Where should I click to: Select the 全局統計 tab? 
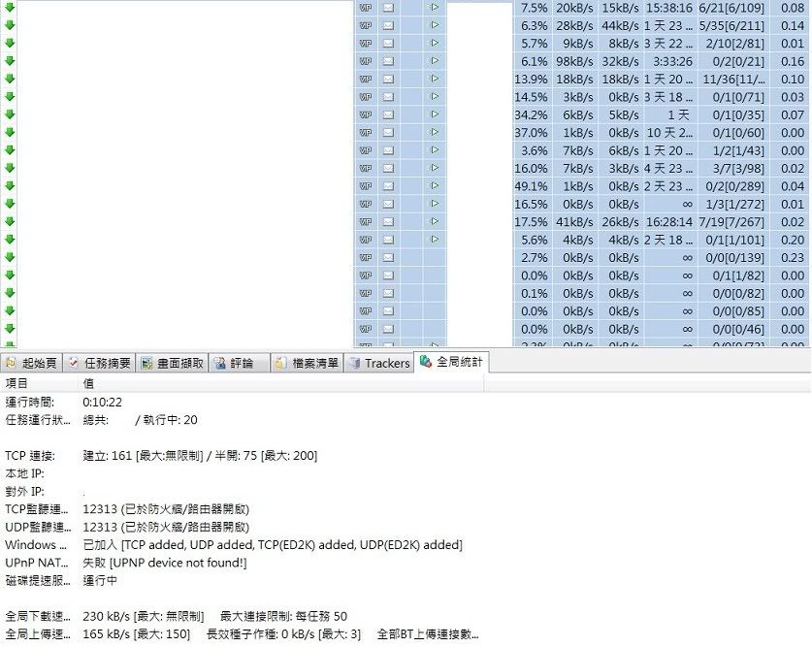452,363
